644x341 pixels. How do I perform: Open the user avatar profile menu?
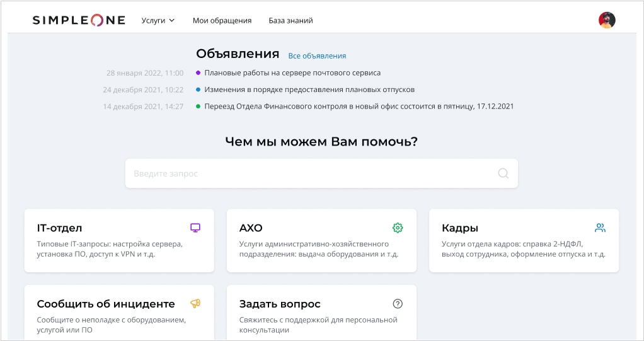606,20
